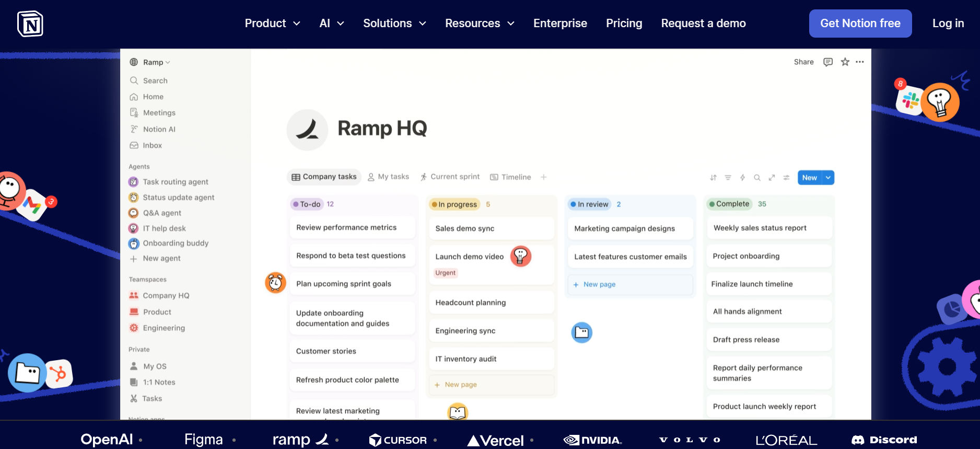Open the Draft press release card
Screen dimensions: 980x449
click(768, 340)
